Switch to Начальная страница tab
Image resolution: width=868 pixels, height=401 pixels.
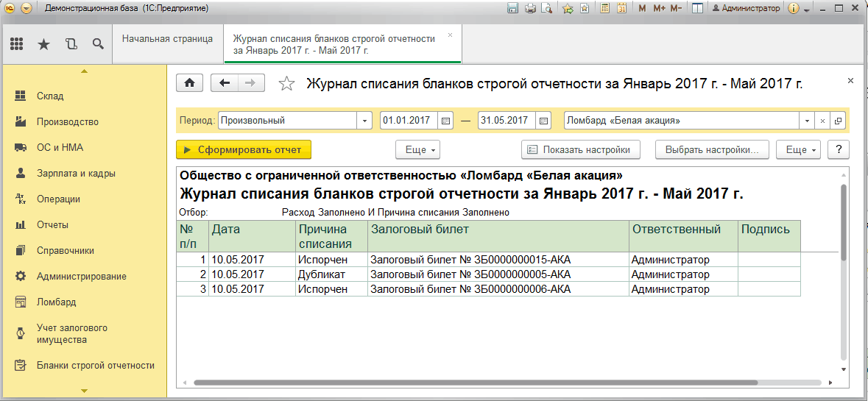tap(167, 39)
